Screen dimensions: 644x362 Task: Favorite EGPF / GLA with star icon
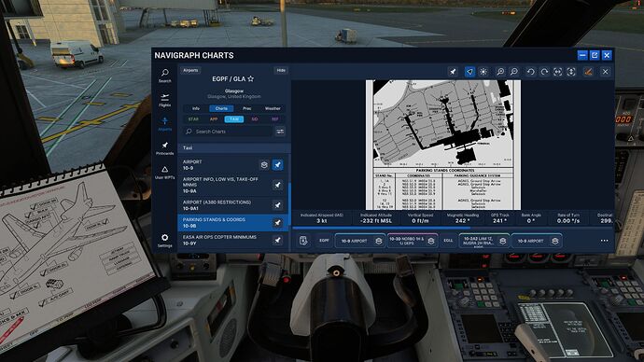pyautogui.click(x=250, y=78)
